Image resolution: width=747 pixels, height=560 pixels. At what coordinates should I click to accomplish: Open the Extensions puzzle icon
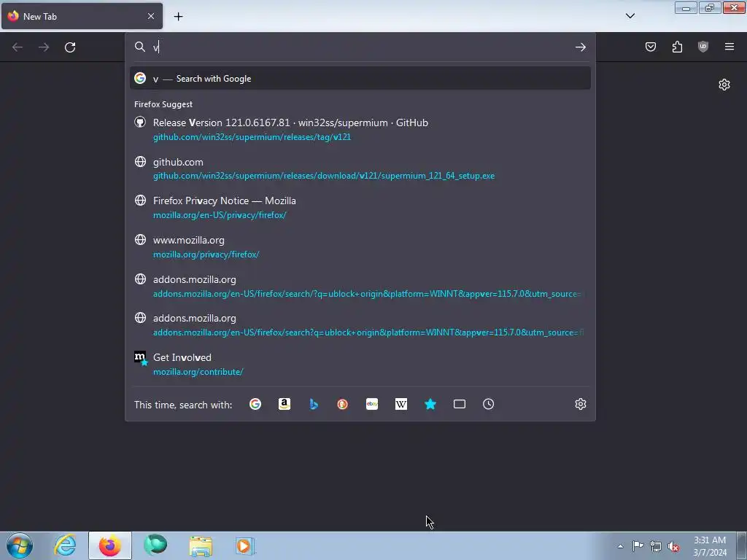[677, 47]
